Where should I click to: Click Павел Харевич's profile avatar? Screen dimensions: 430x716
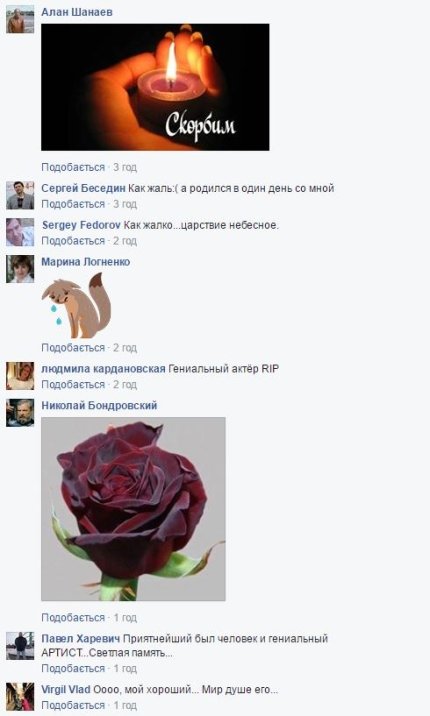pos(20,646)
